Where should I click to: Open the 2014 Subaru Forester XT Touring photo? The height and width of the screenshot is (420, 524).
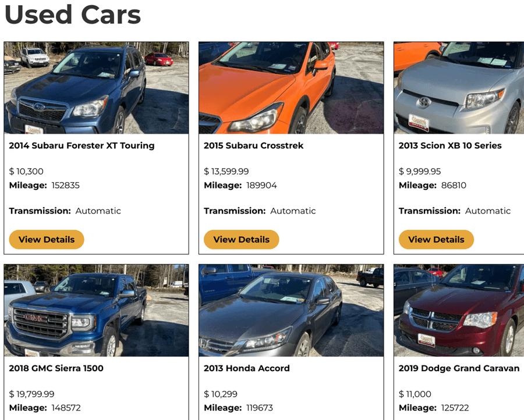coord(96,88)
